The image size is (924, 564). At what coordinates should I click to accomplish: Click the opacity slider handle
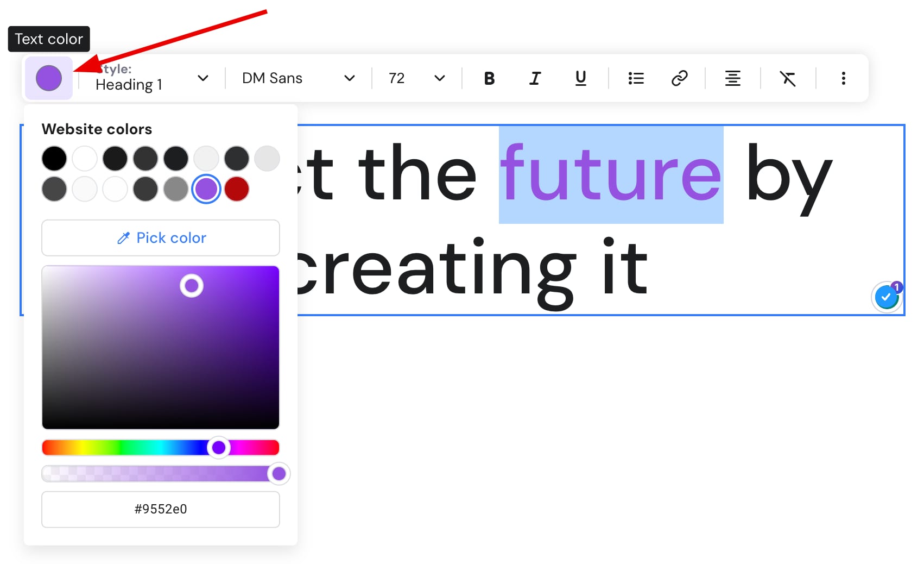(279, 473)
